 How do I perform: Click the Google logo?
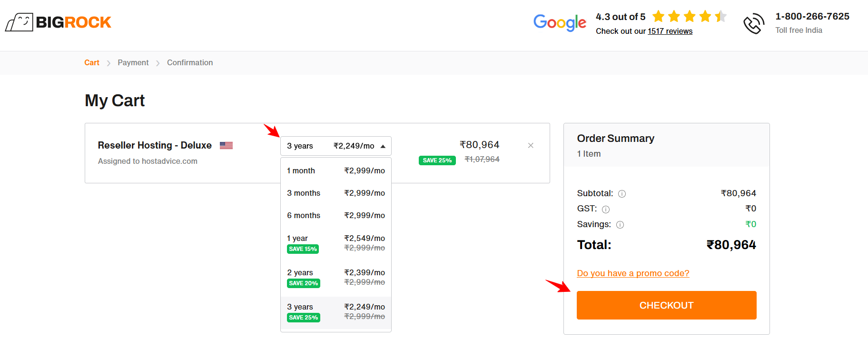click(x=560, y=22)
